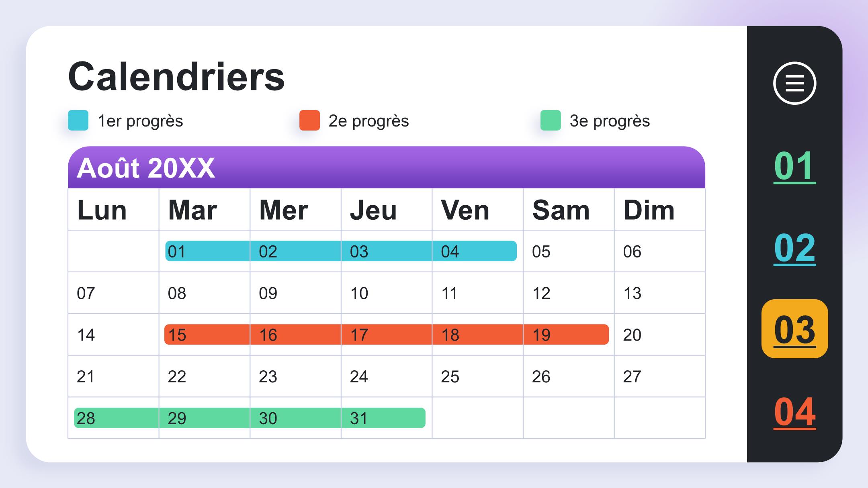
Task: Go to section 02 link
Action: point(794,248)
